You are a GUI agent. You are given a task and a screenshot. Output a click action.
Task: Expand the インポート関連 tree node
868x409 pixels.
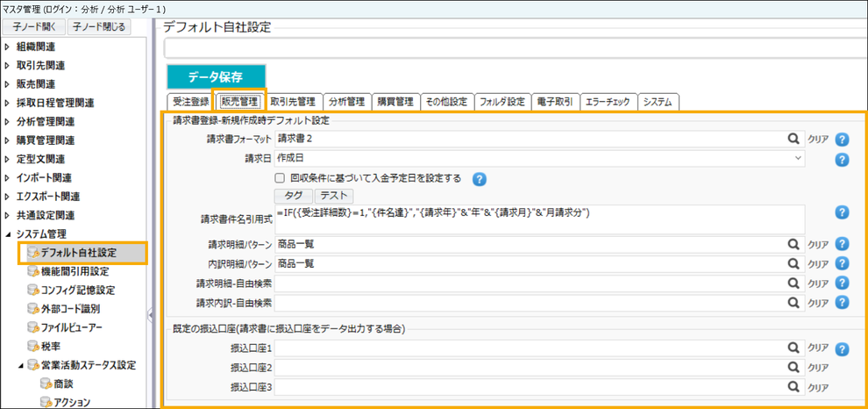click(x=7, y=178)
